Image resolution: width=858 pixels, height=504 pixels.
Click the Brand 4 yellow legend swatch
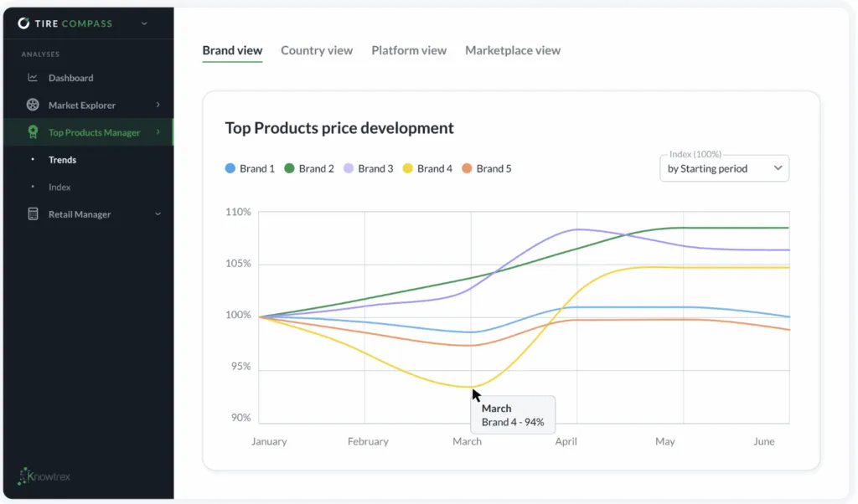(x=408, y=168)
